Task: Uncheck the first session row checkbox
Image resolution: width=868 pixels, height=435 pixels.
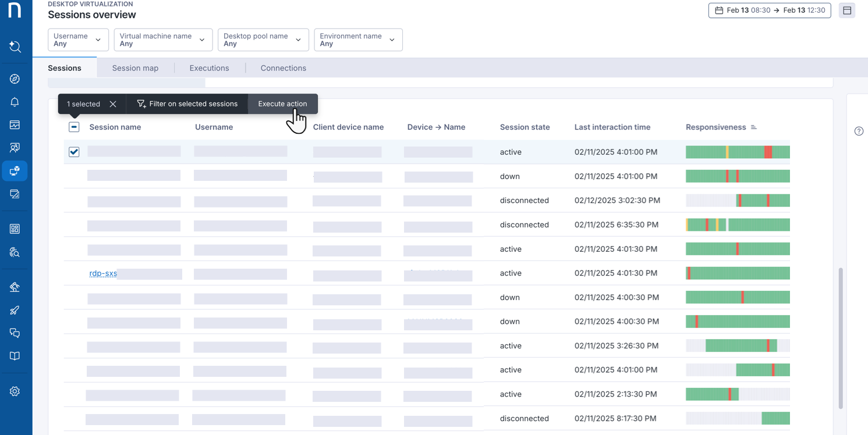Action: [x=74, y=152]
